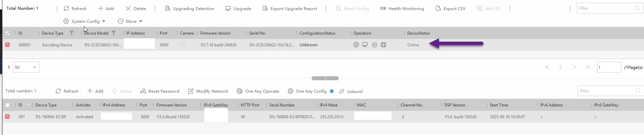Click Health Monitoring in the toolbar
The height and width of the screenshot is (135, 644).
402,8
